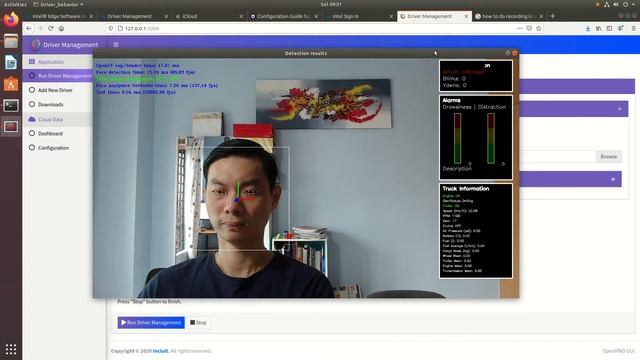Screen dimensions: 640x360
Task: Expand the upper purple panel plus
Action: pos(620,109)
